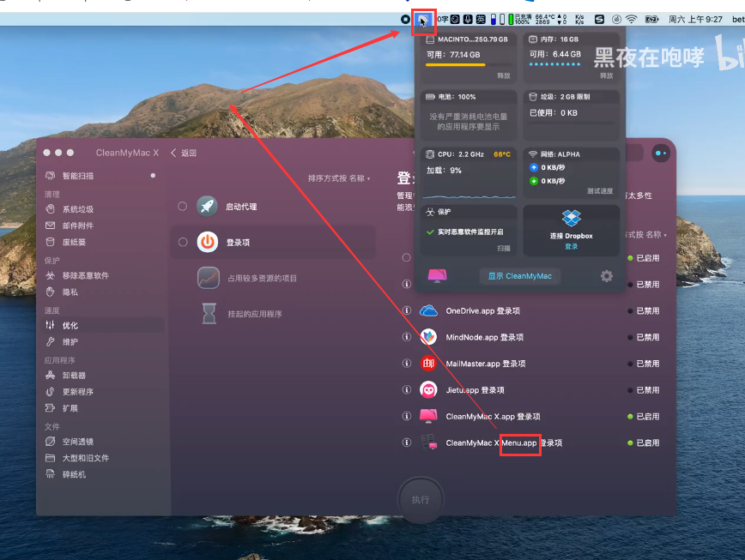The width and height of the screenshot is (745, 560).
Task: Click the CPU load graph
Action: coord(469,196)
